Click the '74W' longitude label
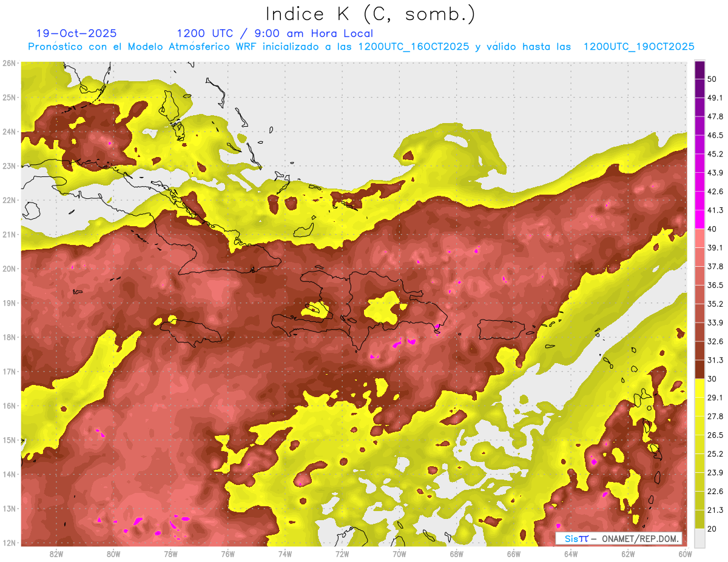The height and width of the screenshot is (562, 728). click(285, 554)
